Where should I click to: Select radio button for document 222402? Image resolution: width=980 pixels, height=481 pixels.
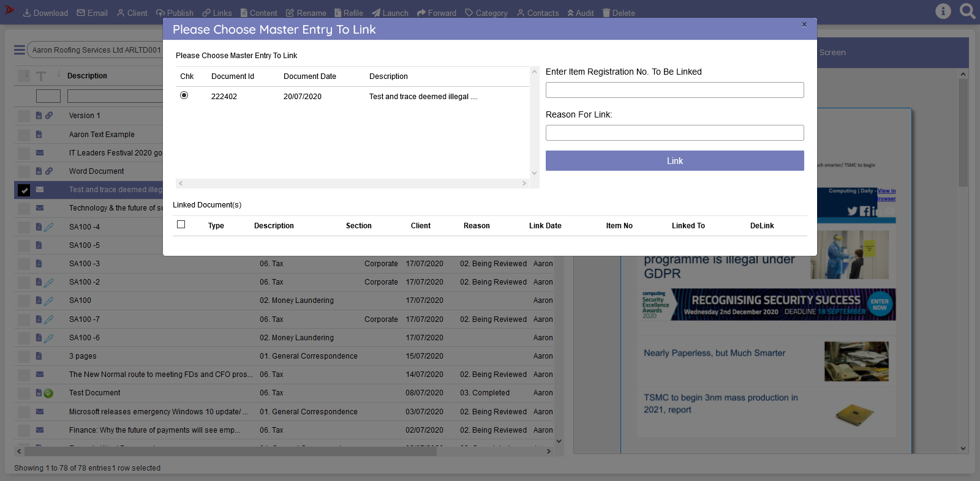pos(184,95)
